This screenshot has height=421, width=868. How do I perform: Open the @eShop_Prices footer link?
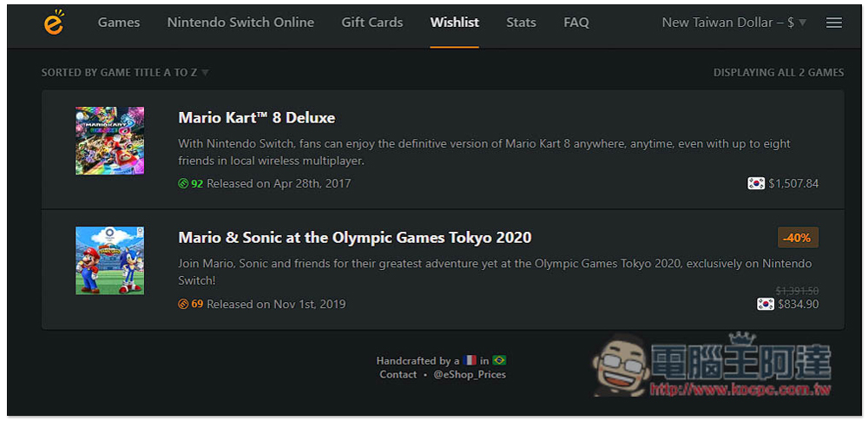(x=470, y=374)
